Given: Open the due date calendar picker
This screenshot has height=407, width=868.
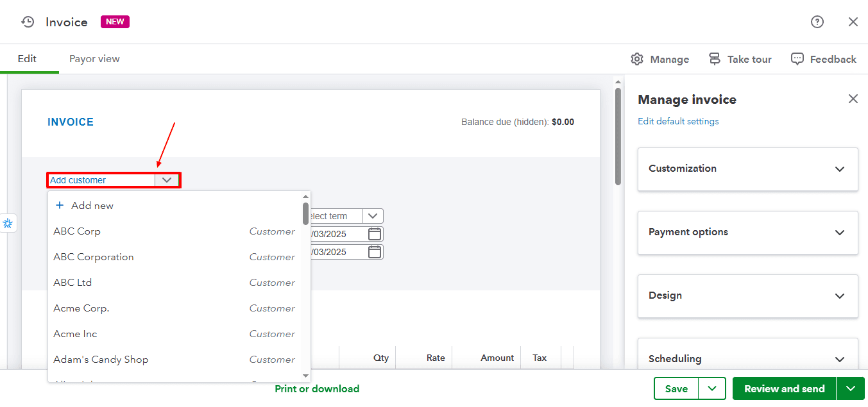Looking at the screenshot, I should (375, 252).
